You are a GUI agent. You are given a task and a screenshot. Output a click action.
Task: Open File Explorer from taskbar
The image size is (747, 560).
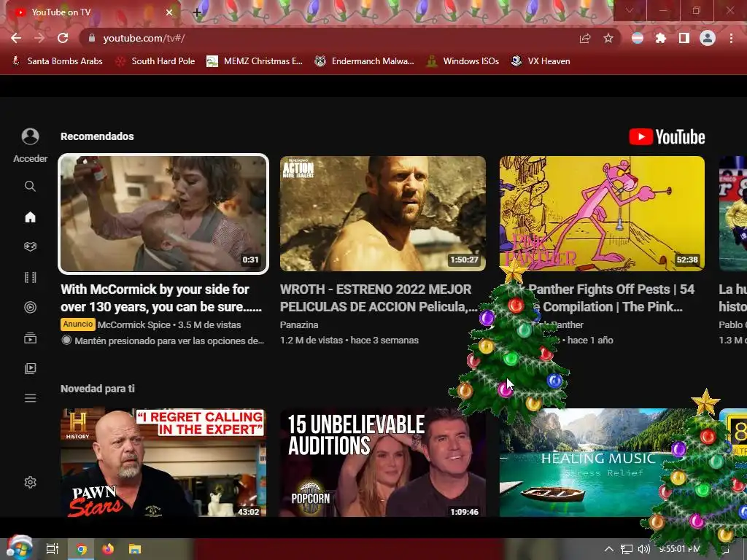135,549
